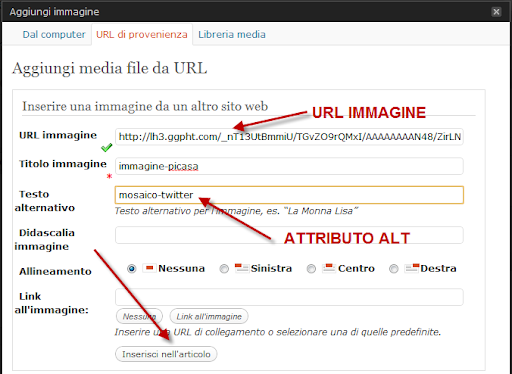
Task: Focus the Testo alternativo field
Action: (x=289, y=195)
